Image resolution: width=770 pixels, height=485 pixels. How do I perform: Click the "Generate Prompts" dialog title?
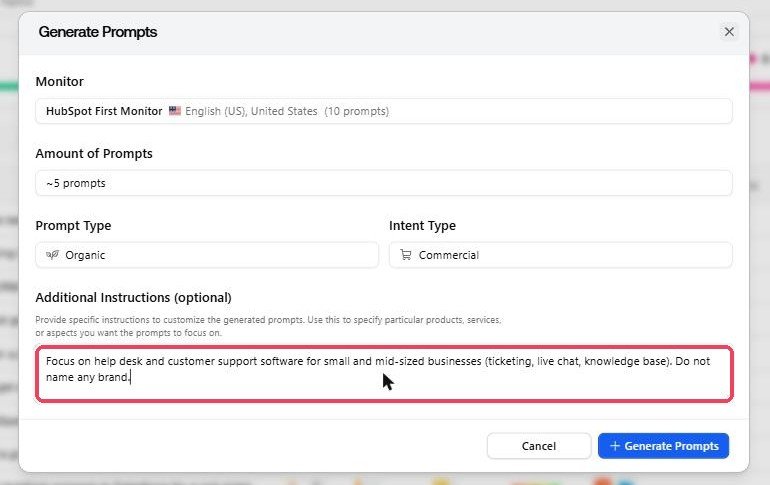(x=98, y=32)
